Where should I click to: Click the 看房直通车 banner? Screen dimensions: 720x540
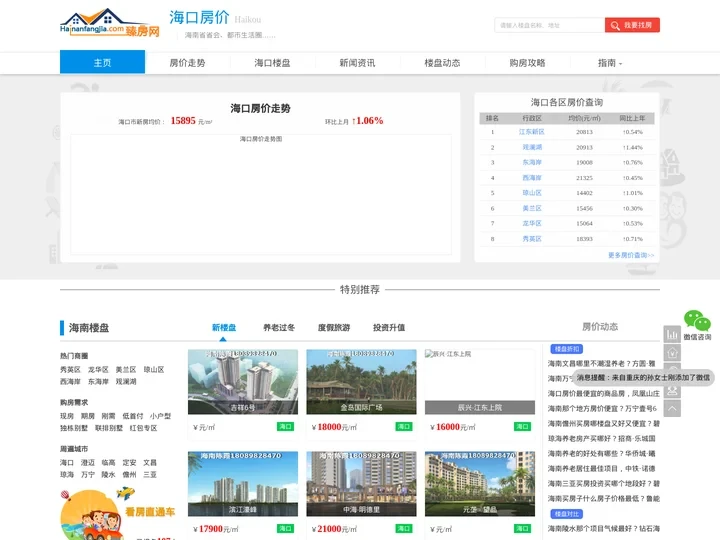tap(118, 514)
